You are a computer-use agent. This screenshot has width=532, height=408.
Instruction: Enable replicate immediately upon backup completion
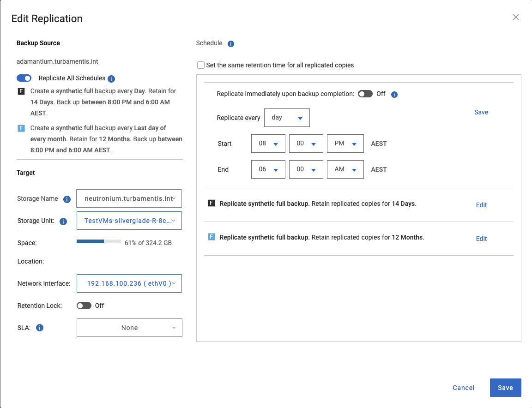point(365,94)
